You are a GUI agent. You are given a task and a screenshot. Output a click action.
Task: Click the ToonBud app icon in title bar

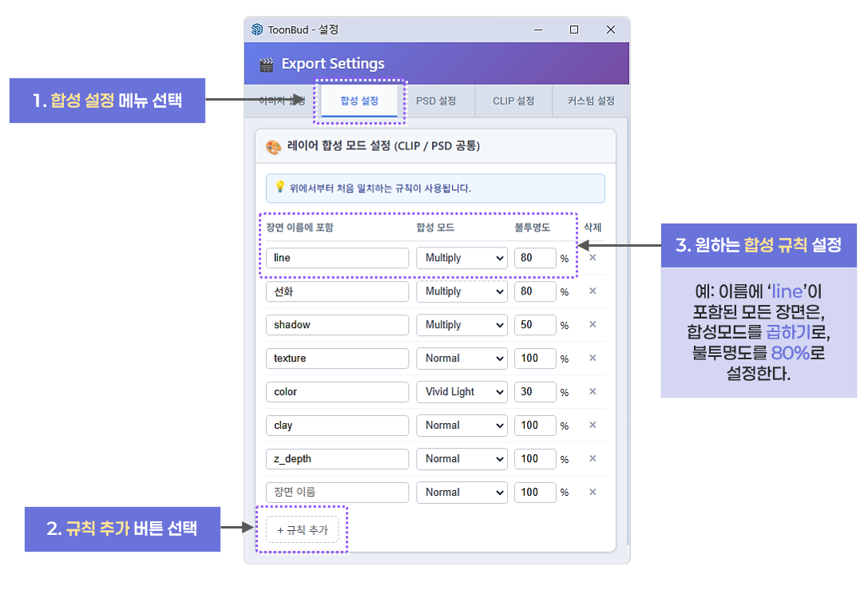(x=257, y=30)
